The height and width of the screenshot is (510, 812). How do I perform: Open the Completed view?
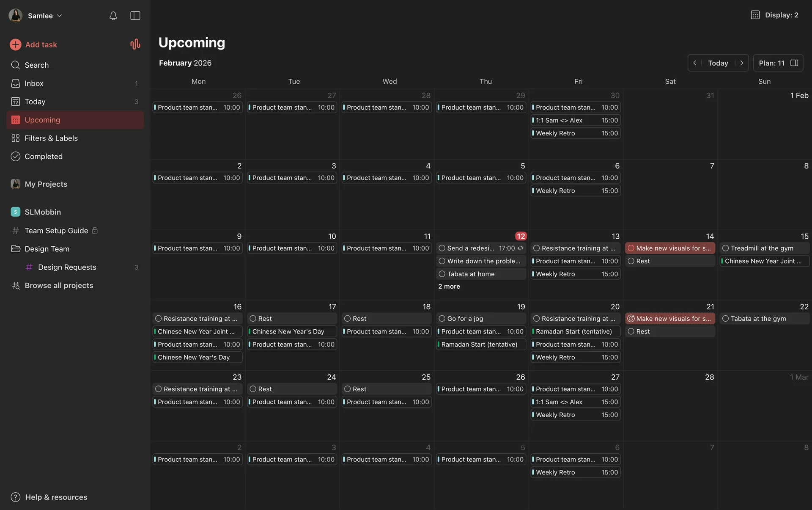43,157
